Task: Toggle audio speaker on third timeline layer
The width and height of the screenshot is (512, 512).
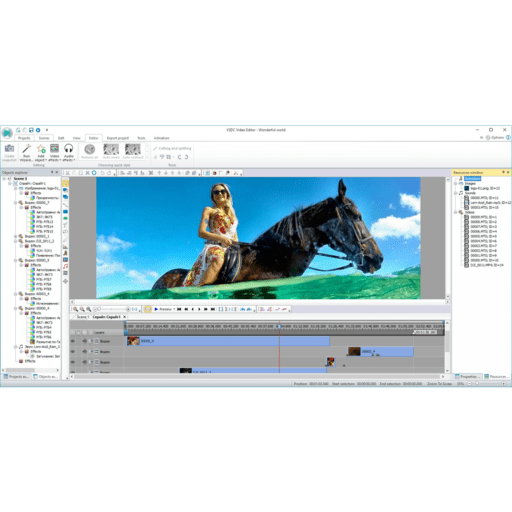Action: tap(84, 362)
